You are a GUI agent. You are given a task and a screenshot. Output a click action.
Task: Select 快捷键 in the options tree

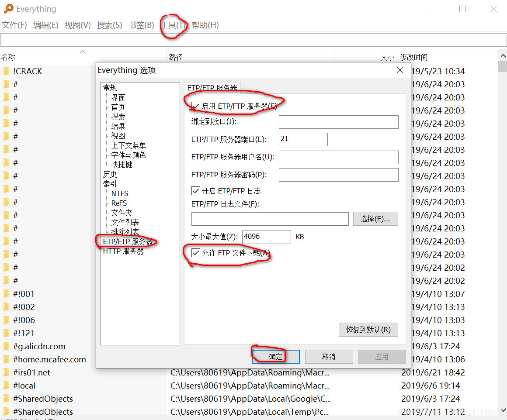point(122,165)
